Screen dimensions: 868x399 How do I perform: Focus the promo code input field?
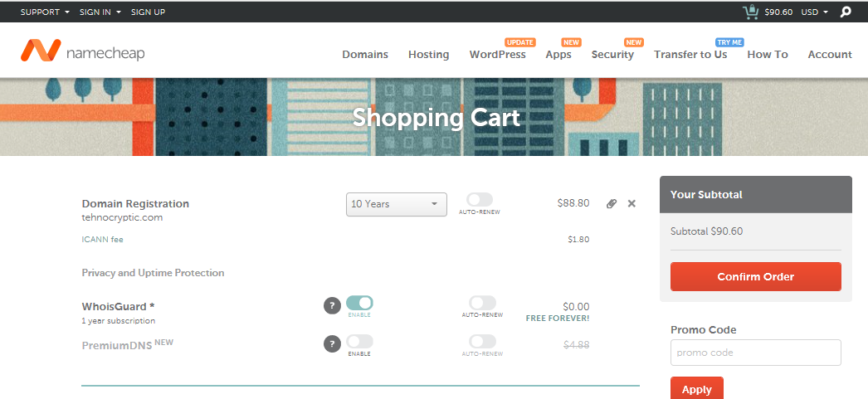coord(756,353)
